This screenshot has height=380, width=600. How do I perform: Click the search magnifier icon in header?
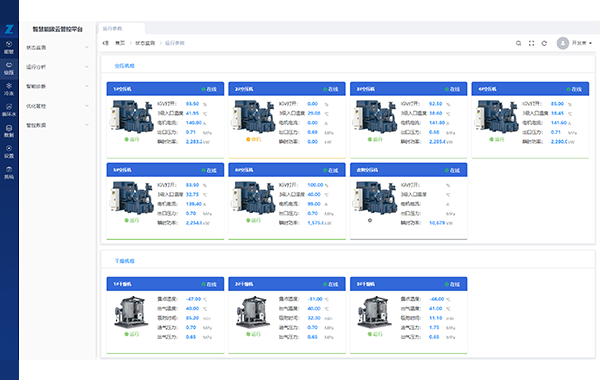click(518, 43)
